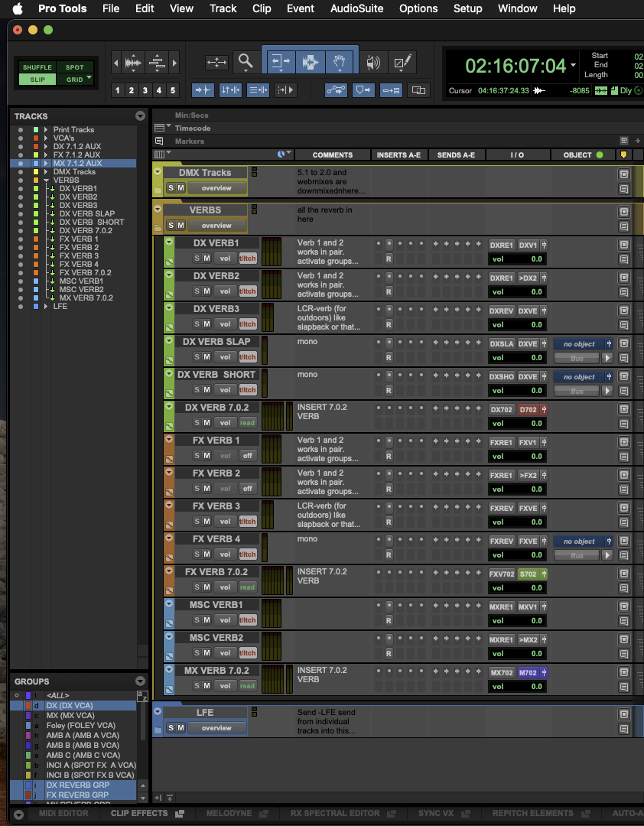Enable SLIP edit mode
Screen dimensions: 644x826
(x=37, y=80)
